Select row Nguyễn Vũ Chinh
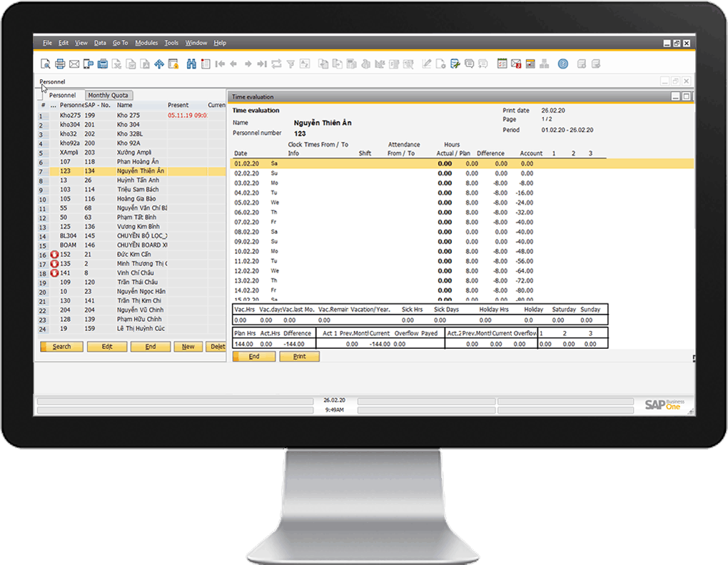The width and height of the screenshot is (728, 565). tap(131, 310)
